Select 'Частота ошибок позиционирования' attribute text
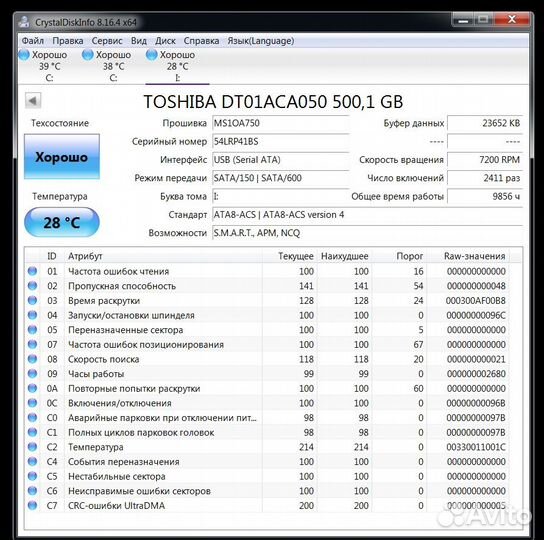The height and width of the screenshot is (540, 544). (x=146, y=345)
